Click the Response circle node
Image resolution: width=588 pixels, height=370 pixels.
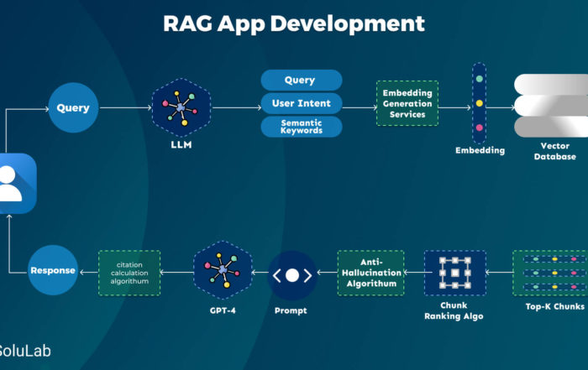point(53,270)
